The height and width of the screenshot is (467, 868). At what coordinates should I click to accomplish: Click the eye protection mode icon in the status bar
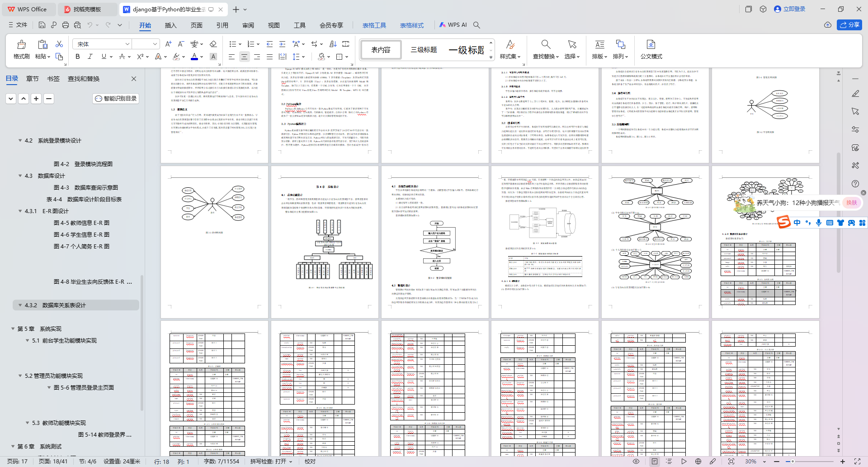636,462
